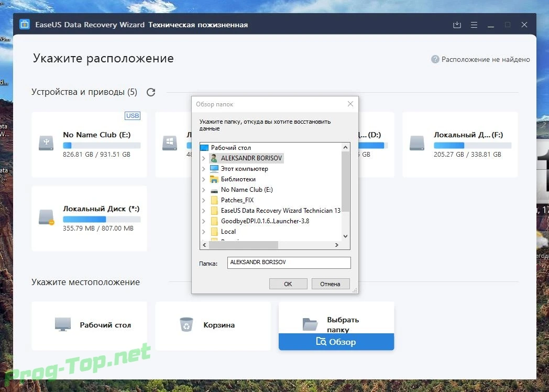Click the USB badge on drive E:
The height and width of the screenshot is (392, 549).
tap(133, 116)
